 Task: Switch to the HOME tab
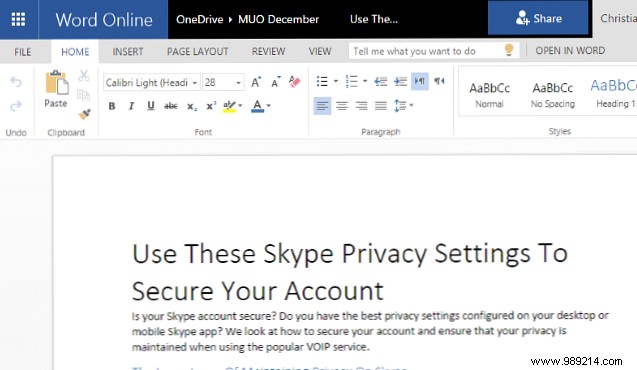[x=75, y=52]
